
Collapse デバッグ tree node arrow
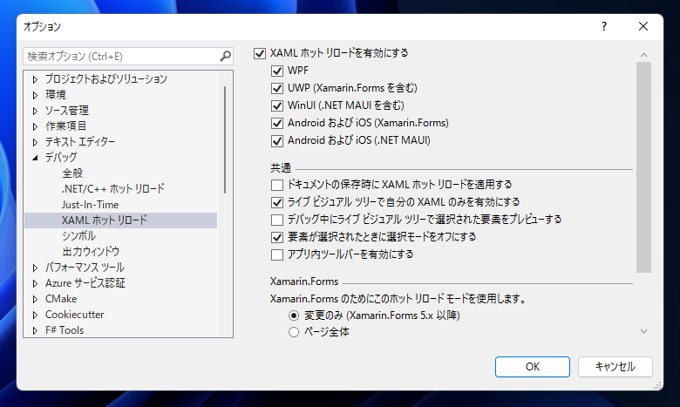(x=35, y=158)
